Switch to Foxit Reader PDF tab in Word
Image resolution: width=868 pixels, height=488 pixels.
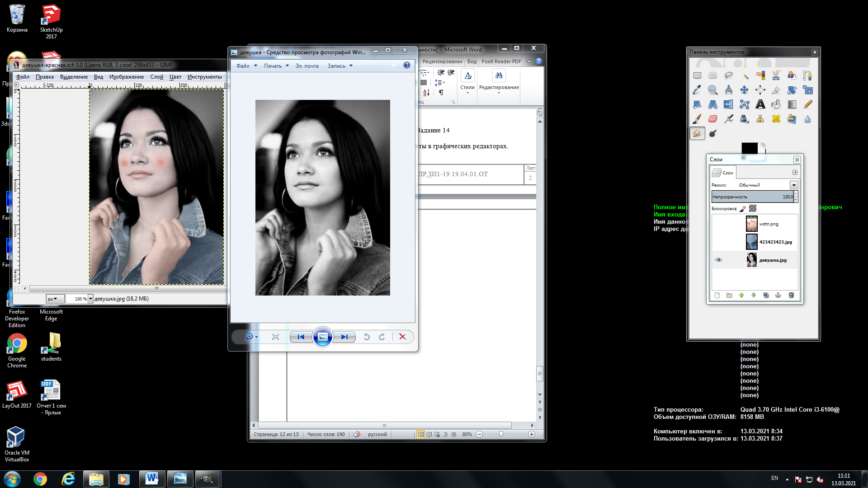[501, 61]
